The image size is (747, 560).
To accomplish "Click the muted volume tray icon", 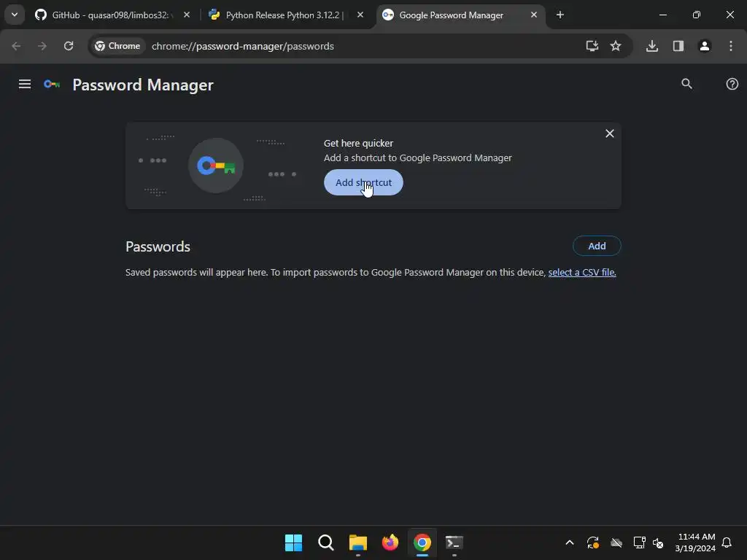I will click(x=658, y=542).
